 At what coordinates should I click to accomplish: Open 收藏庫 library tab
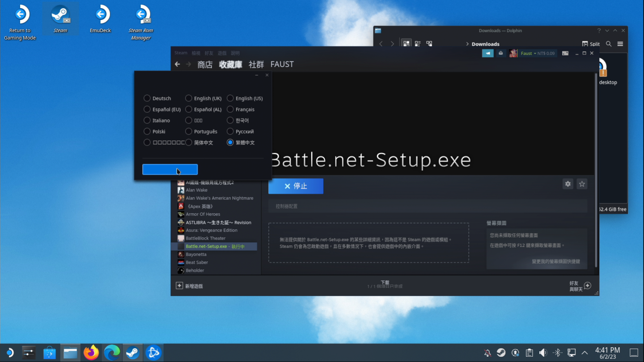click(231, 64)
